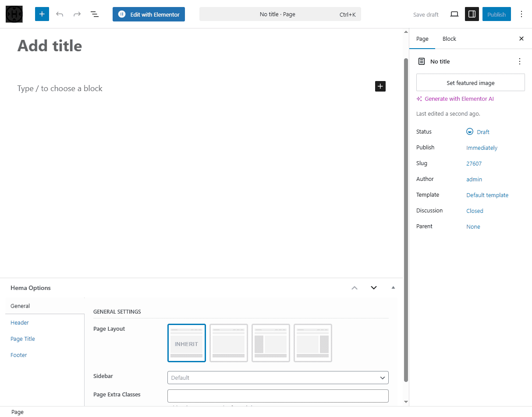Select the left sidebar page layout
Viewport: 532px width, 417px height.
pos(271,343)
